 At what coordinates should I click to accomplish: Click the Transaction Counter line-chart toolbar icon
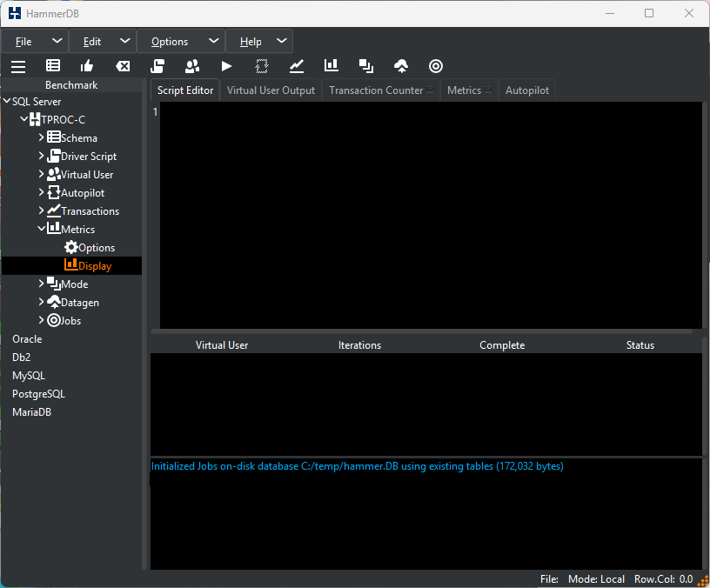coord(297,66)
